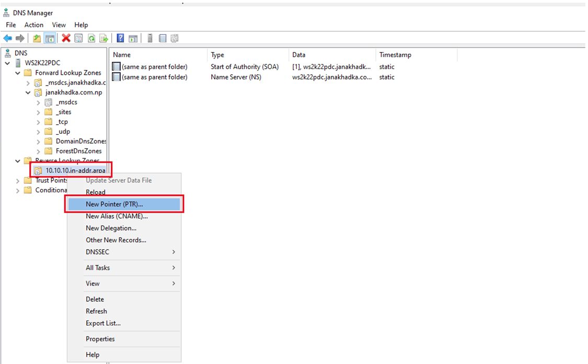Click the Export List toolbar icon
Viewport: 588px width, 364px height.
[x=103, y=38]
